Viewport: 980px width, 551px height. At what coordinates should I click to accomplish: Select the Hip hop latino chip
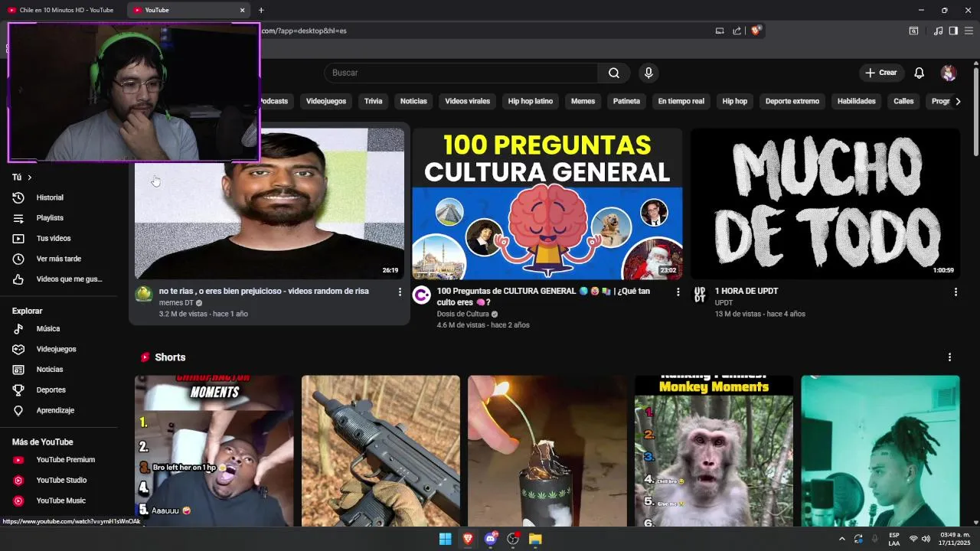531,101
